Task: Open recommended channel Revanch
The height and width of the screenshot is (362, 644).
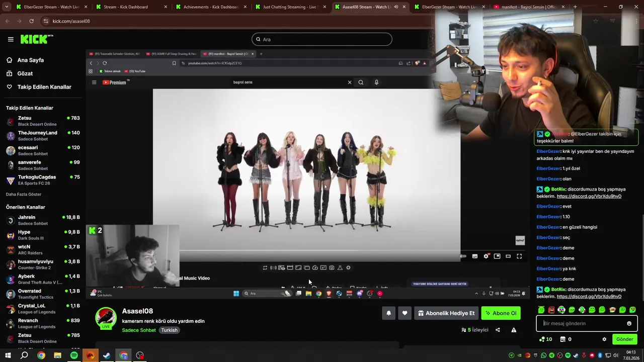Action: (43, 323)
